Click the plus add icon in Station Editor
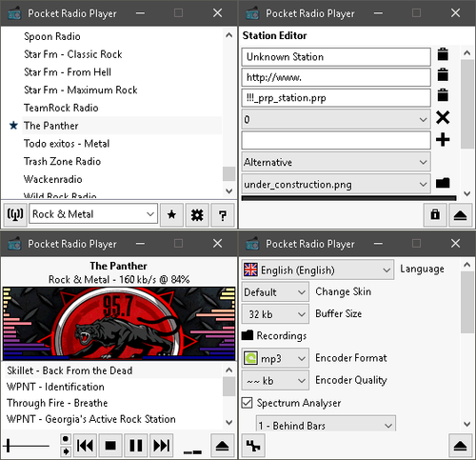The height and width of the screenshot is (460, 476). tap(443, 139)
